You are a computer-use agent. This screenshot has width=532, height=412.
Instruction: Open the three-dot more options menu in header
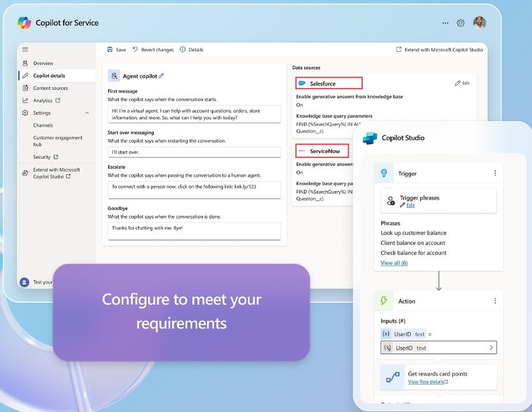[x=445, y=23]
